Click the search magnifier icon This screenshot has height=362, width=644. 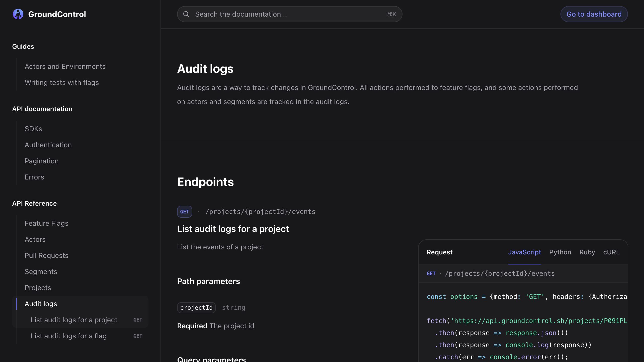(x=186, y=14)
